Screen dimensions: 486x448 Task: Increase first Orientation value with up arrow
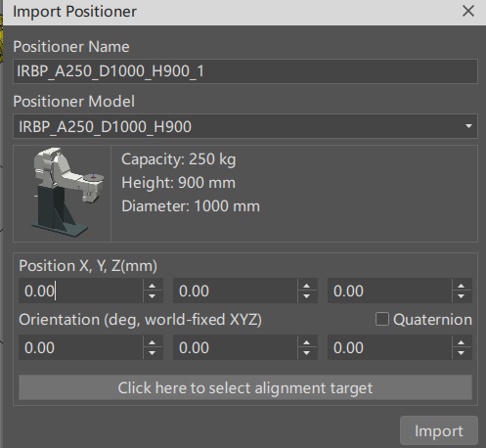153,342
